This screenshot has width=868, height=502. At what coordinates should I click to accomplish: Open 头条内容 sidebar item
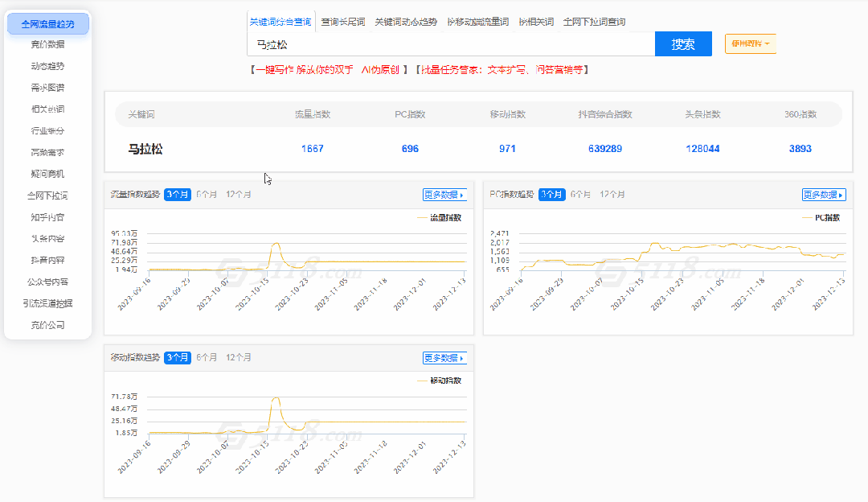tap(47, 239)
